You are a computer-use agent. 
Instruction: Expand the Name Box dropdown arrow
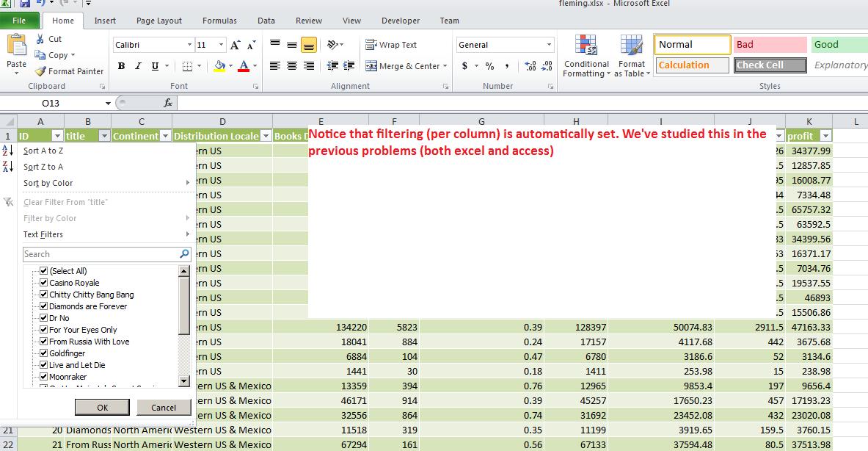coord(108,103)
